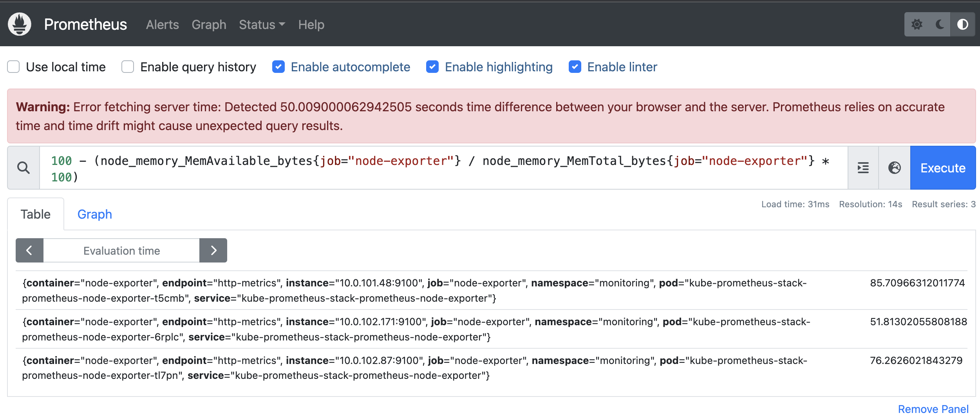This screenshot has height=420, width=980.
Task: Click series row with instance 10.0.102.87:9100
Action: (492, 368)
